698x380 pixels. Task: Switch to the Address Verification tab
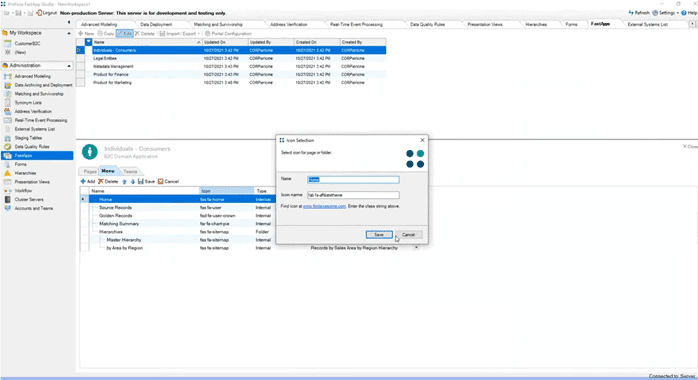288,24
